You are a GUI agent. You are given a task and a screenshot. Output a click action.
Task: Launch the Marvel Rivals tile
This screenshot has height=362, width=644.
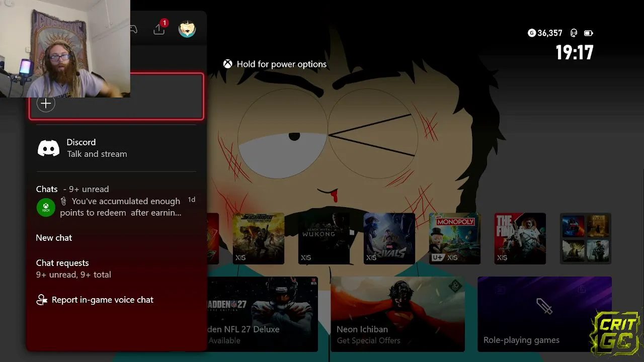[x=389, y=238]
